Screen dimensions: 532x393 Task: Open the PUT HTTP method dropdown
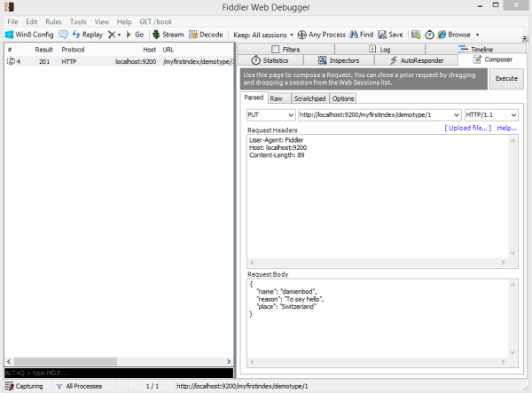coord(270,114)
